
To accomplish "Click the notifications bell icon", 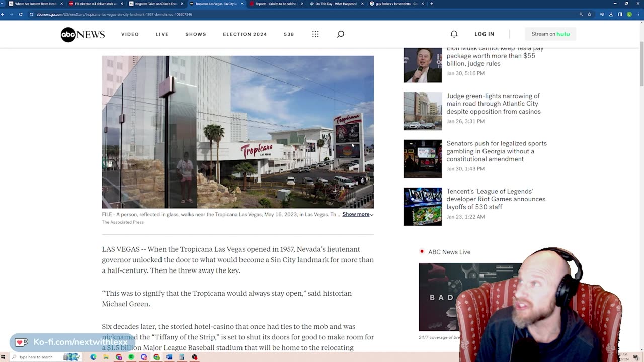I will pos(454,34).
